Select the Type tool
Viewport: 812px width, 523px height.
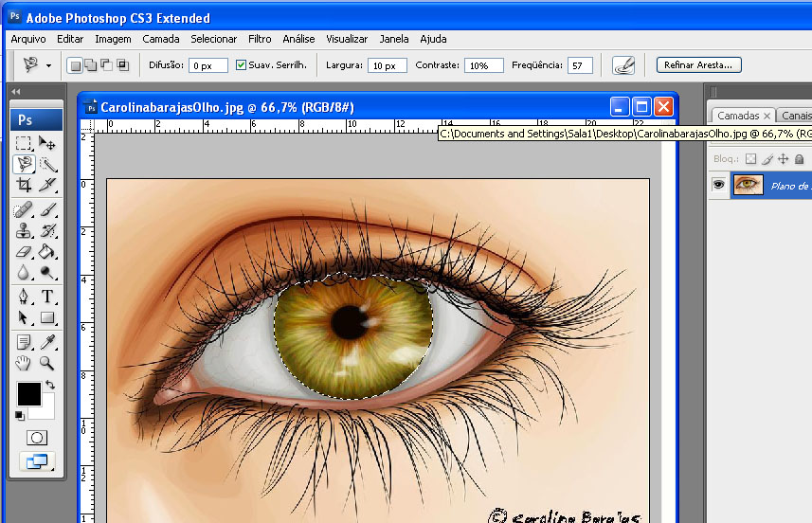coord(47,297)
